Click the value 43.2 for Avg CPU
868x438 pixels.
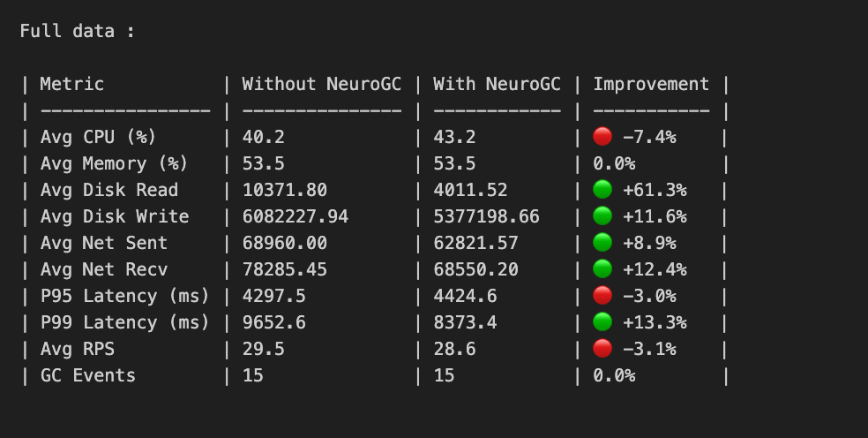454,137
